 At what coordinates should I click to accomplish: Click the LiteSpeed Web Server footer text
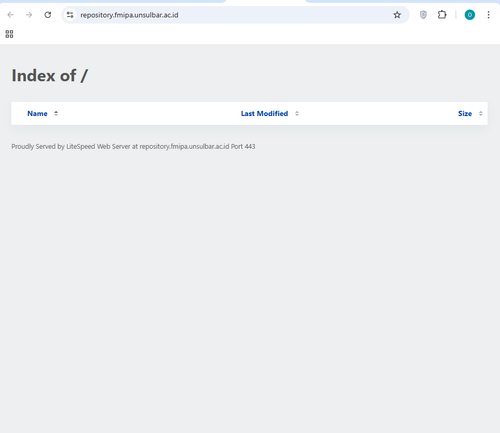pyautogui.click(x=133, y=147)
